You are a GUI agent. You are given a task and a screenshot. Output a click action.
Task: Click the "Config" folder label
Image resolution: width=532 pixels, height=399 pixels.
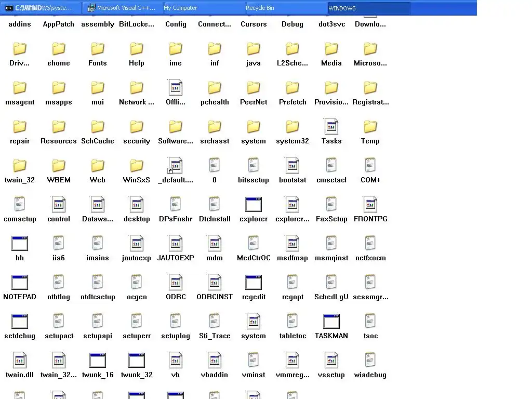coord(176,24)
